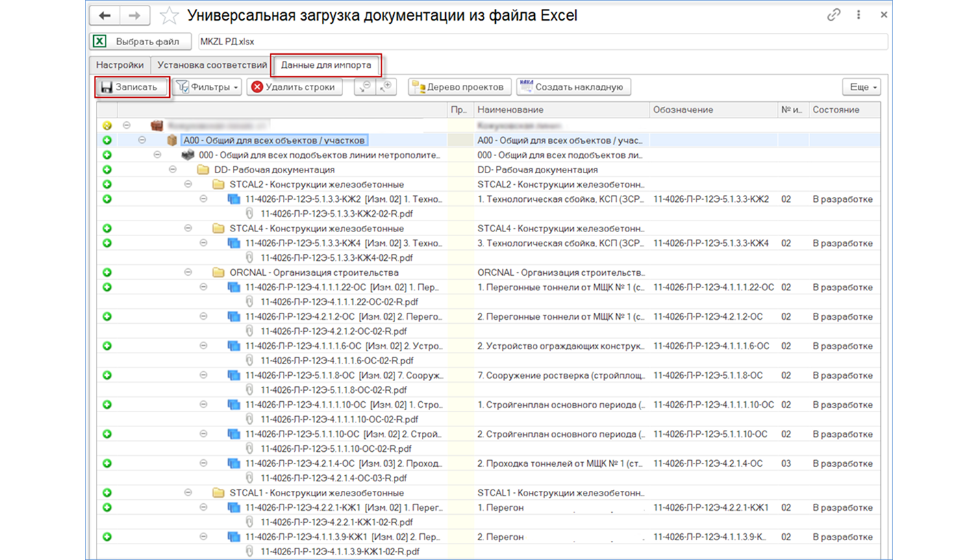The image size is (978, 560).
Task: Collapse the blurred top-level project node
Action: tap(127, 126)
